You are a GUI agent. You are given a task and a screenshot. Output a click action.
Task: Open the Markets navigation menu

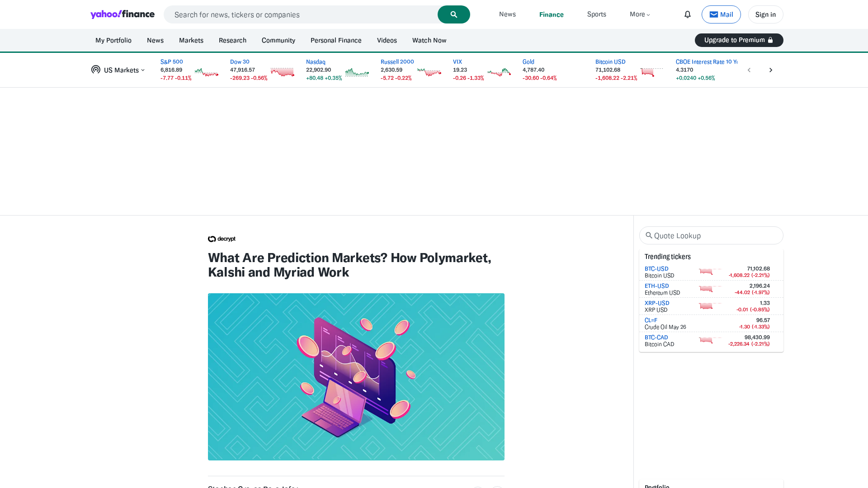pyautogui.click(x=191, y=40)
